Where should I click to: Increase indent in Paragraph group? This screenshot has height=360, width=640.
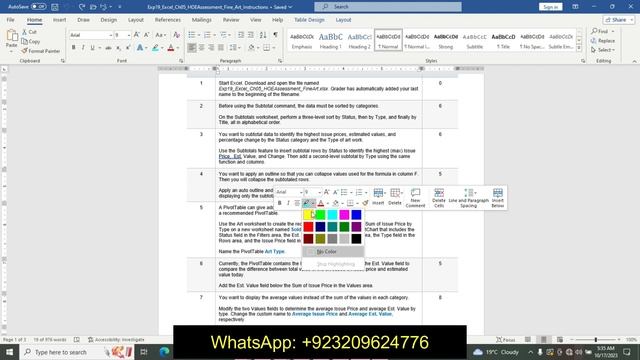[x=251, y=35]
